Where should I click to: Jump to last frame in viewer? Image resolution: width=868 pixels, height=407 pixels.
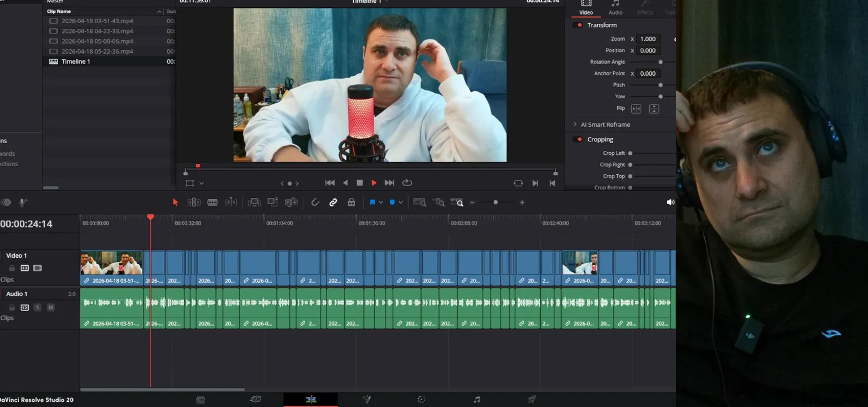pos(389,183)
